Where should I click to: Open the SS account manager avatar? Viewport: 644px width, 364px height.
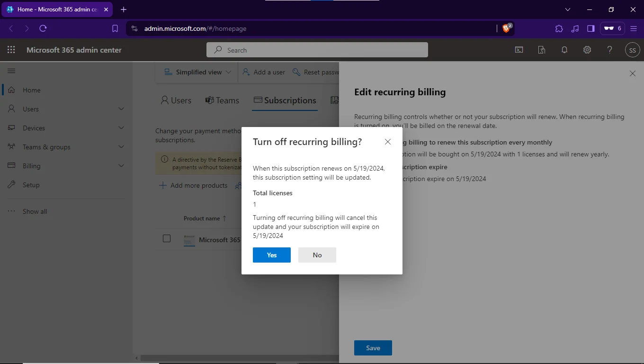click(633, 50)
